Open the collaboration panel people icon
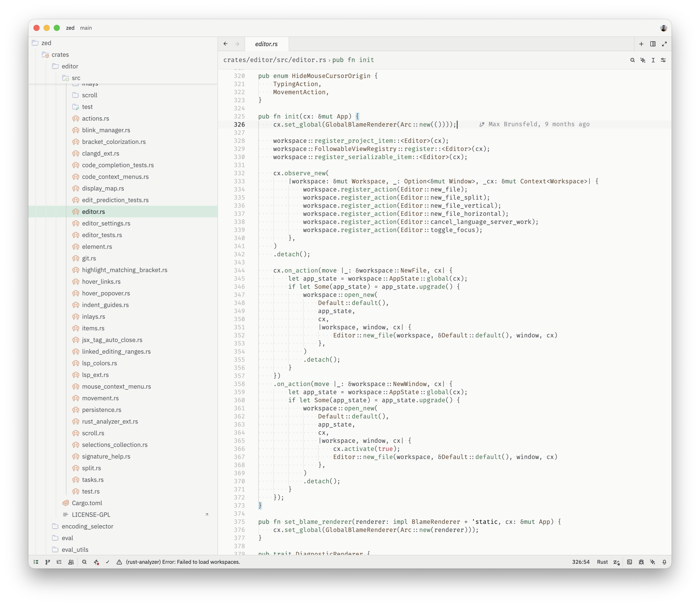Image resolution: width=700 pixels, height=606 pixels. [x=71, y=562]
